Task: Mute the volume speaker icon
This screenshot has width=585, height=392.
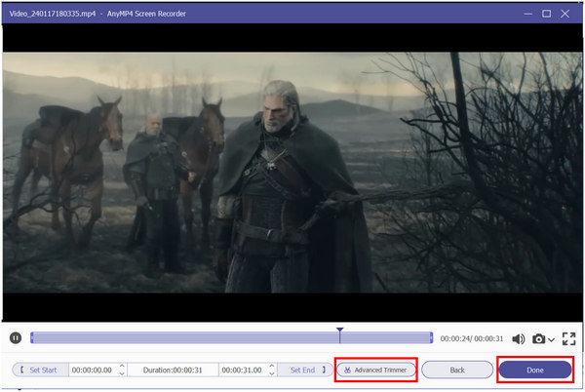Action: (x=518, y=338)
